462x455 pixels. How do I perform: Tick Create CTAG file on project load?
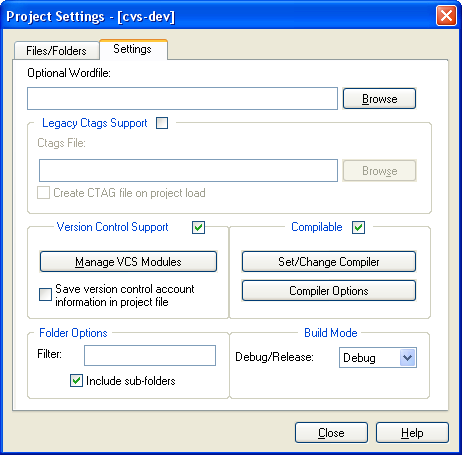click(x=43, y=193)
